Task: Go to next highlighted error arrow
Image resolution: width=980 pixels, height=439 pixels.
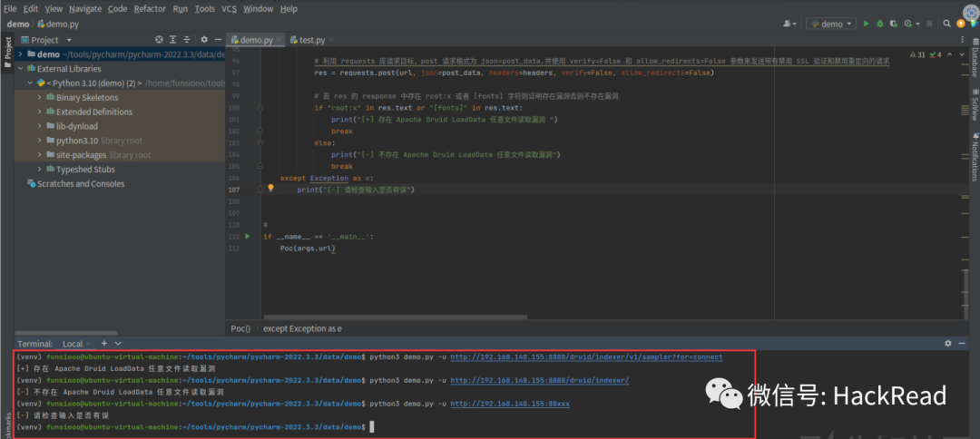Action: point(961,55)
